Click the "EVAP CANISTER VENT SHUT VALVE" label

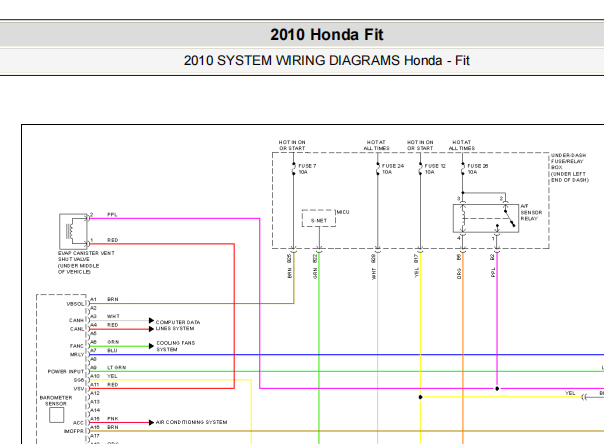pyautogui.click(x=86, y=262)
